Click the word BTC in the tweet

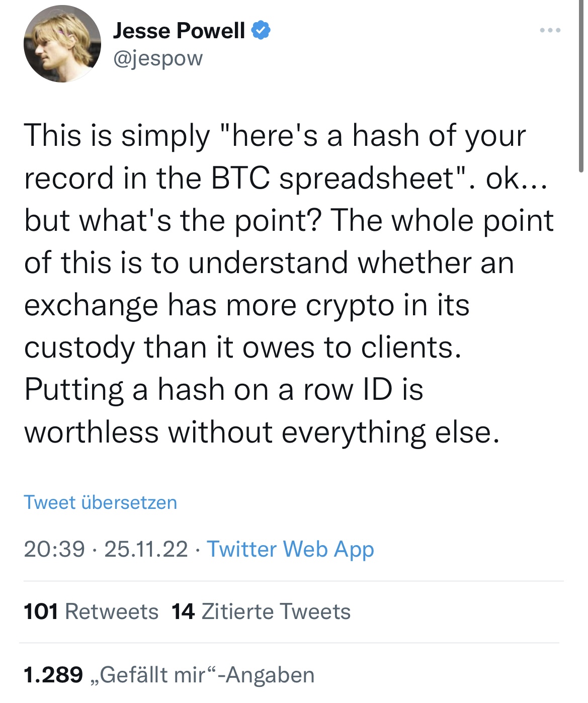pos(240,178)
